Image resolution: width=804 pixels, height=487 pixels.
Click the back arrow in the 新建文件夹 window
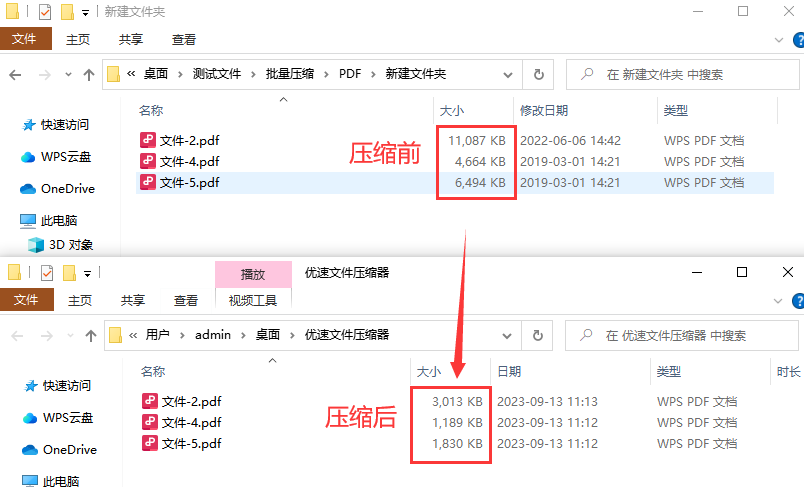[x=15, y=75]
